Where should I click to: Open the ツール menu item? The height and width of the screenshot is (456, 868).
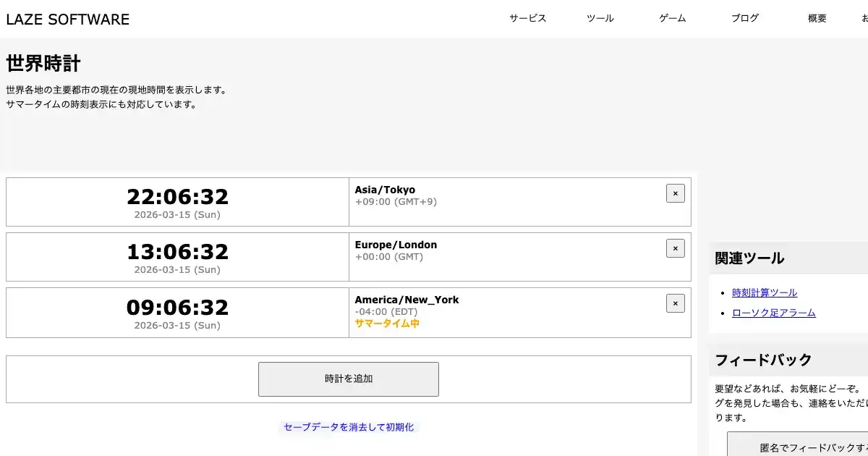pos(600,19)
